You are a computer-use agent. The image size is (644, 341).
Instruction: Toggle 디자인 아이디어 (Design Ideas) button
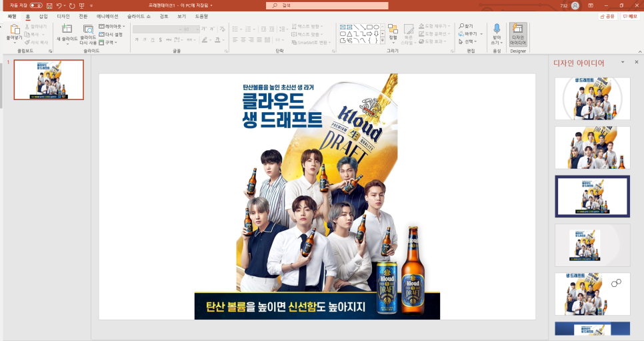point(518,34)
